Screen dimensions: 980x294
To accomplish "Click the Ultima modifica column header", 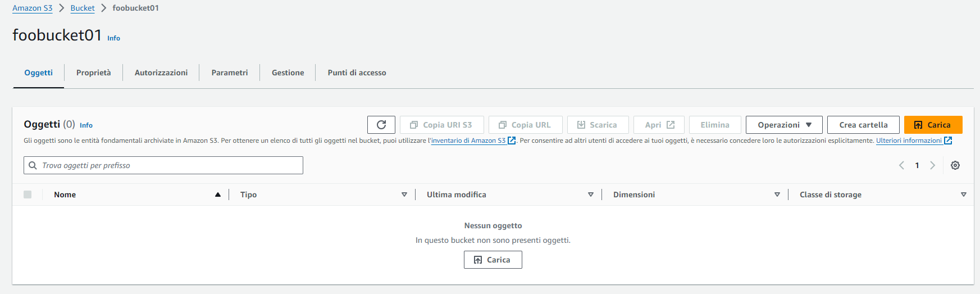I will coord(457,195).
